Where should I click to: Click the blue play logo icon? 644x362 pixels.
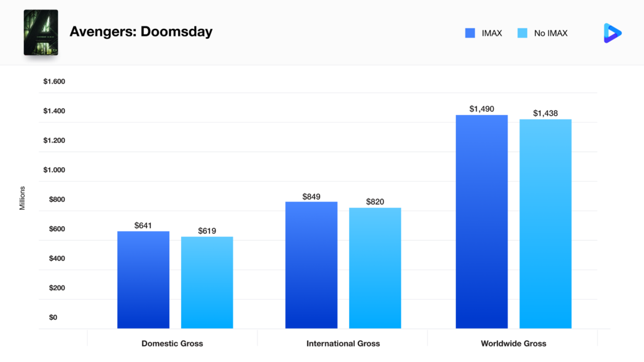[x=611, y=33]
